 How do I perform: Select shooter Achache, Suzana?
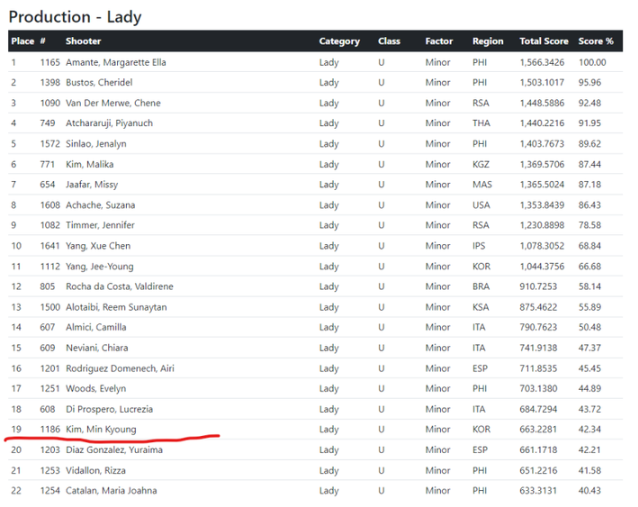pos(101,205)
